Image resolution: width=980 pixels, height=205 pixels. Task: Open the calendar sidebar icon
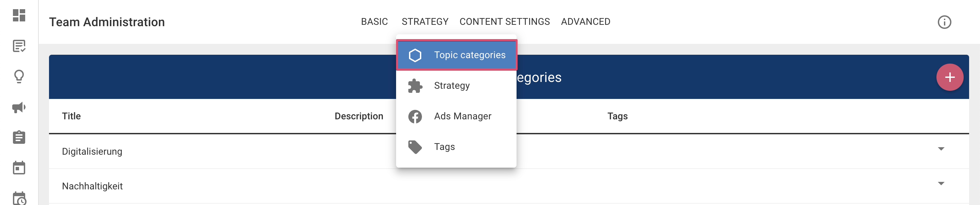(19, 168)
